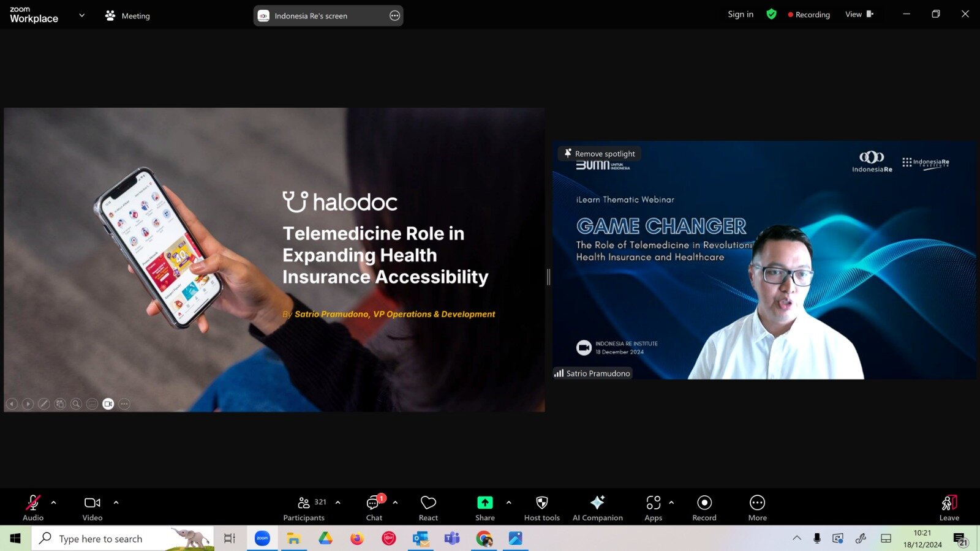The image size is (980, 551).
Task: Click the Recording indicator
Action: 809,15
